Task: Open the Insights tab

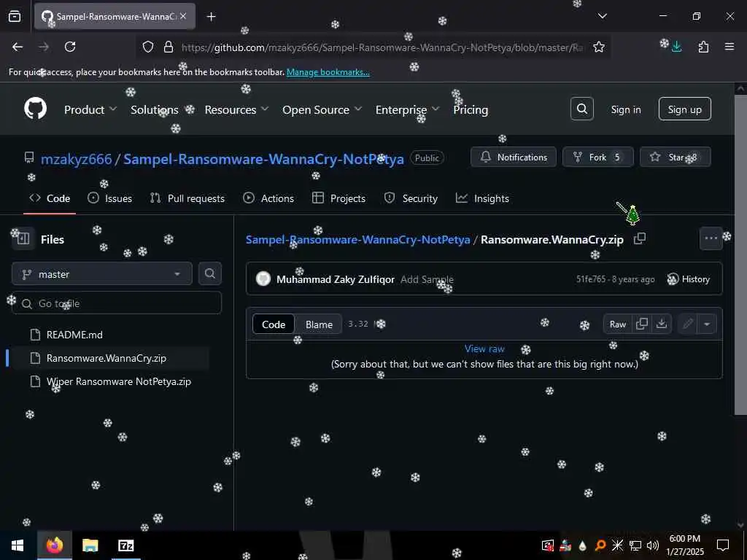Action: pos(482,198)
